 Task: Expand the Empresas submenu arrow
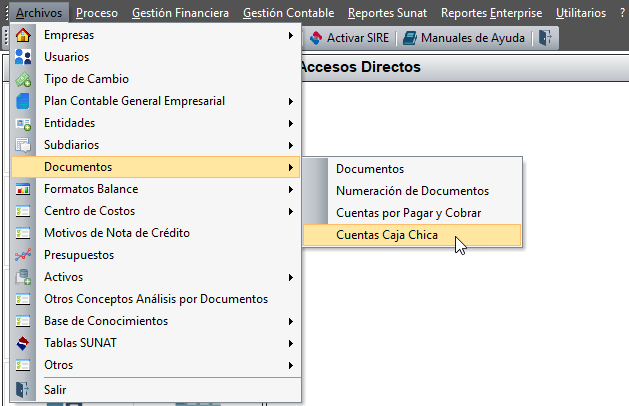pos(291,35)
